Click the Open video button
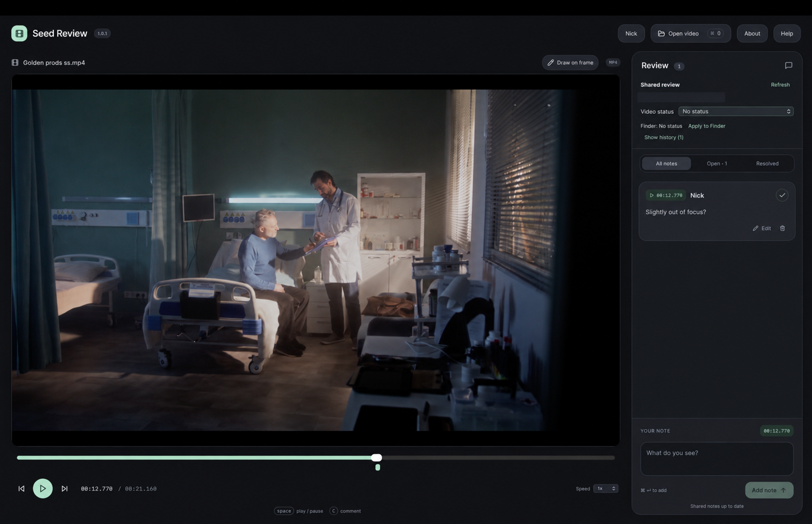The image size is (812, 524). click(690, 33)
